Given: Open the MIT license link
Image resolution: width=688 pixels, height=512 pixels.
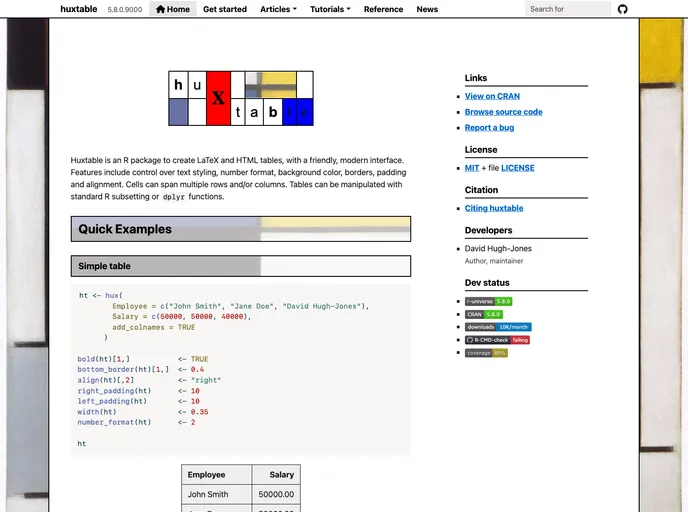Looking at the screenshot, I should click(x=472, y=168).
